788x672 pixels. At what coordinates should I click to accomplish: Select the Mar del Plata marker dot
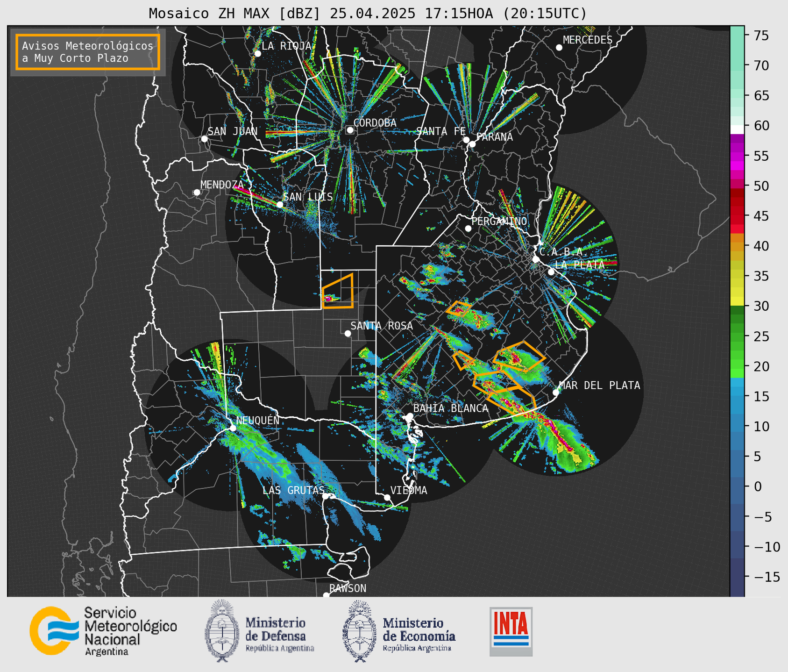pyautogui.click(x=556, y=392)
